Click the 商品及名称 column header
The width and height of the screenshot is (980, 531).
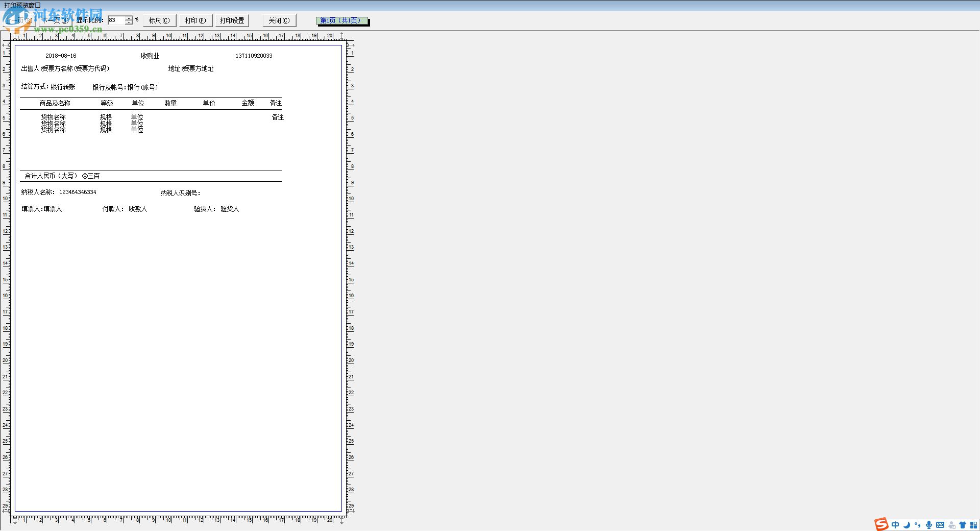click(55, 103)
